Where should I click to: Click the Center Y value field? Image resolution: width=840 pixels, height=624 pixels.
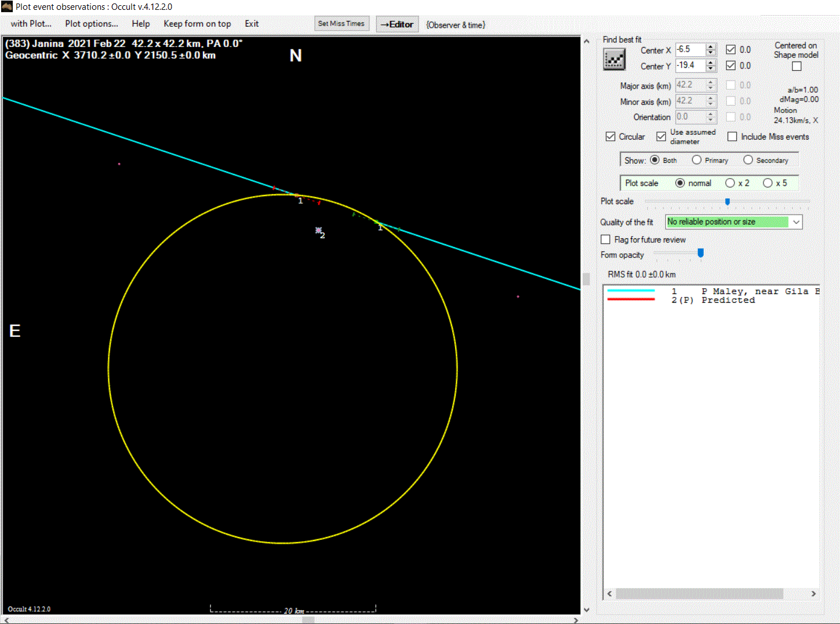click(690, 66)
